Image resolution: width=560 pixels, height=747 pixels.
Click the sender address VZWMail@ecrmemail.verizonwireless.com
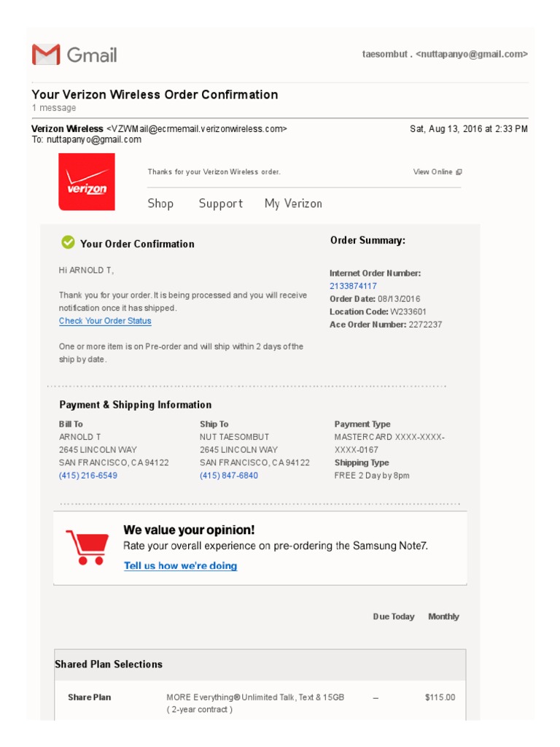point(197,129)
